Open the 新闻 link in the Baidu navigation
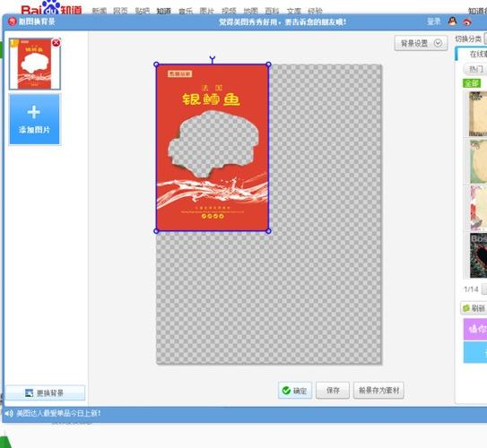The height and width of the screenshot is (448, 487). pos(100,11)
